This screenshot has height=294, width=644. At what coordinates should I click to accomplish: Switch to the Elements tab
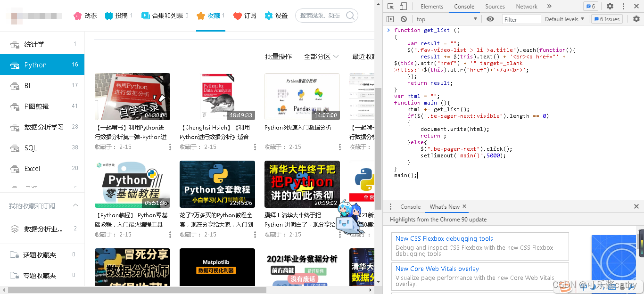tap(432, 7)
